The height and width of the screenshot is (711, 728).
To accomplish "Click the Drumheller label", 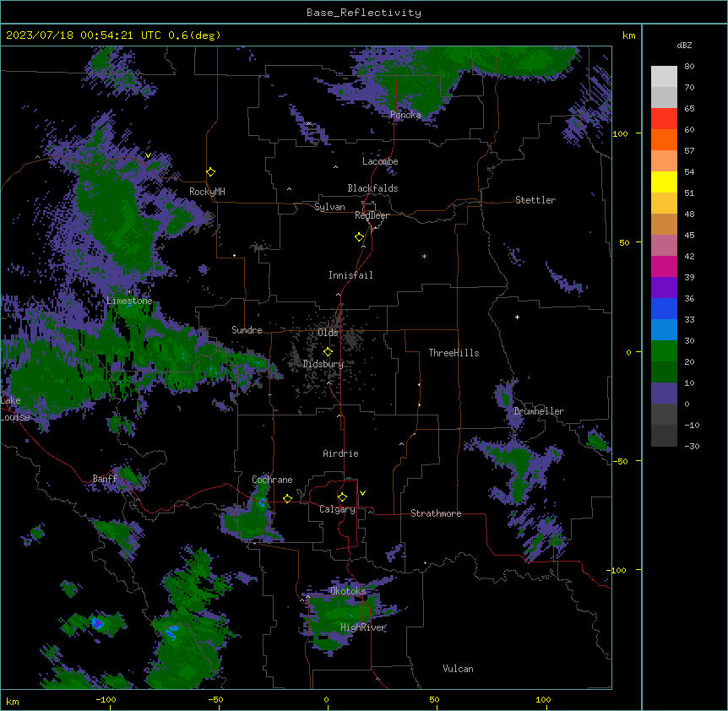I will pyautogui.click(x=539, y=411).
